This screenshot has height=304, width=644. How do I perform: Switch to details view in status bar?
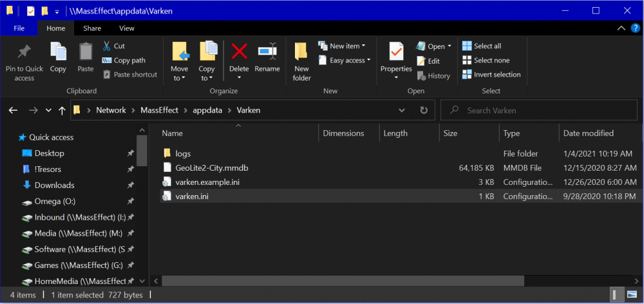tap(617, 294)
